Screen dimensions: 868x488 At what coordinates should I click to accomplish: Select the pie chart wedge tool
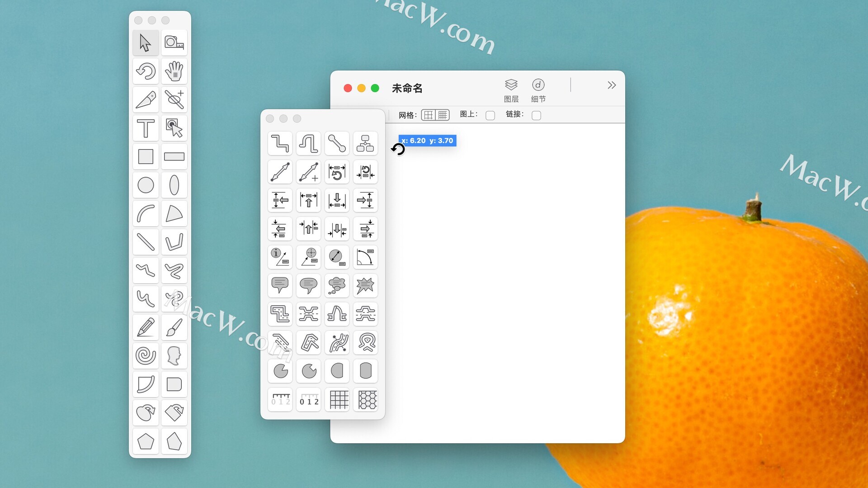280,371
